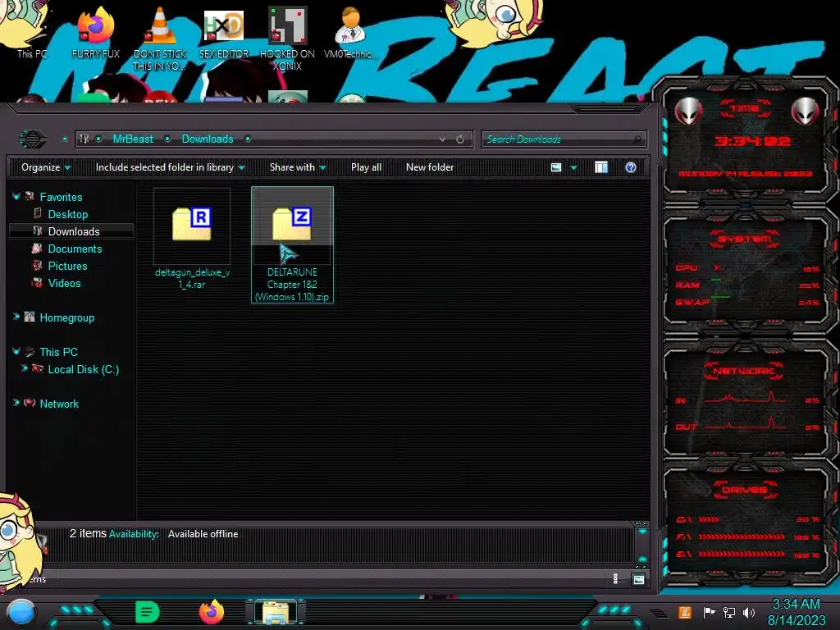Image resolution: width=840 pixels, height=630 pixels.
Task: Open the Share with menu
Action: (x=298, y=167)
